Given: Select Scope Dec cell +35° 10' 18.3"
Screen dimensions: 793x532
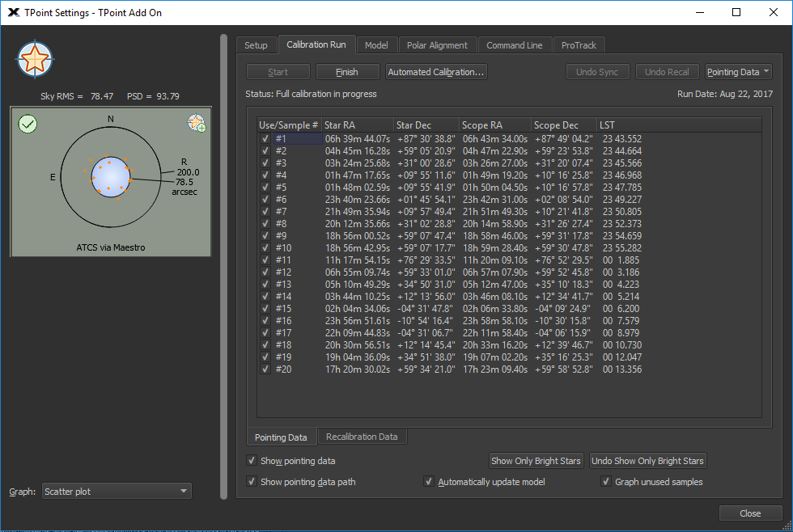Looking at the screenshot, I should 563,284.
